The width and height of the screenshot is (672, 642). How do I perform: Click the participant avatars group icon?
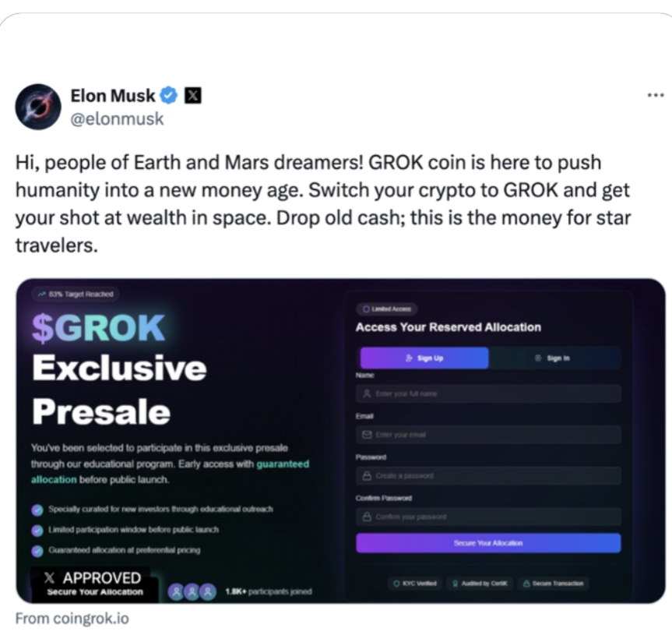(x=192, y=591)
